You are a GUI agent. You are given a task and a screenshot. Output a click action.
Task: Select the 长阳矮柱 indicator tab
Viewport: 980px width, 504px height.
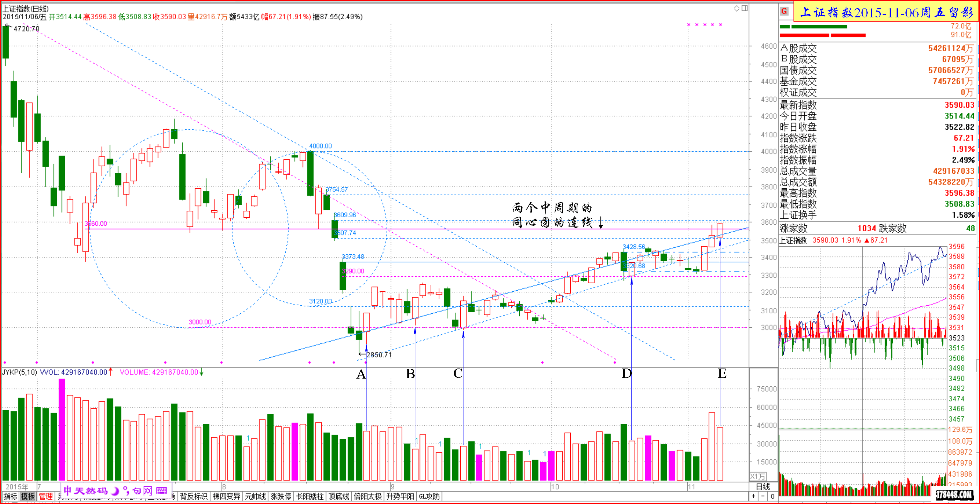[310, 496]
